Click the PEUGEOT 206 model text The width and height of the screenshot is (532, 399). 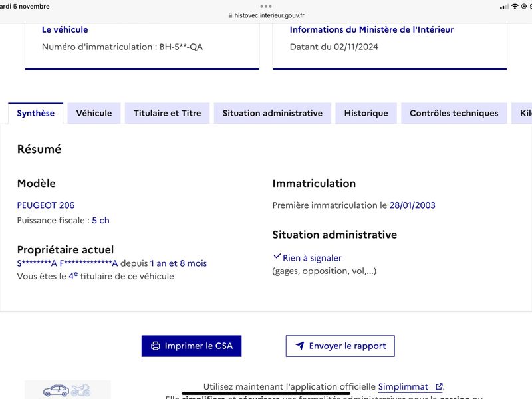[x=46, y=205]
